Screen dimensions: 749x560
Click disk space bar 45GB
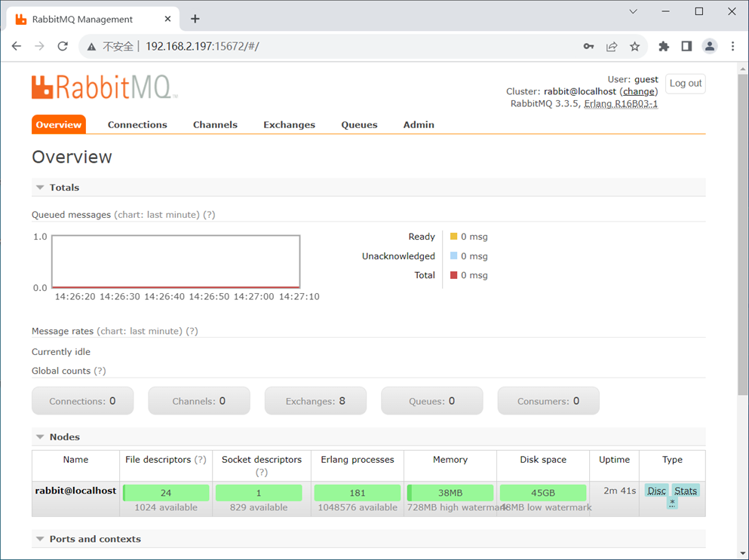(x=543, y=493)
